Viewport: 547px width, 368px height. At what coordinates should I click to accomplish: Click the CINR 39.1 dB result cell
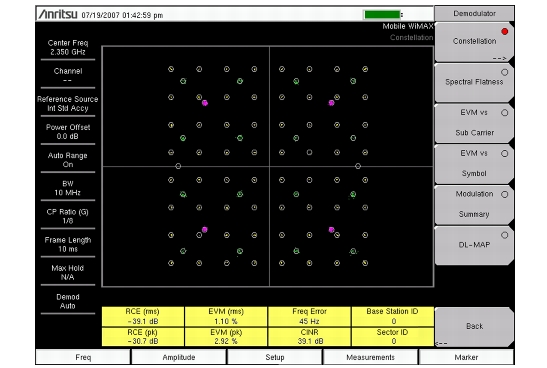[309, 337]
